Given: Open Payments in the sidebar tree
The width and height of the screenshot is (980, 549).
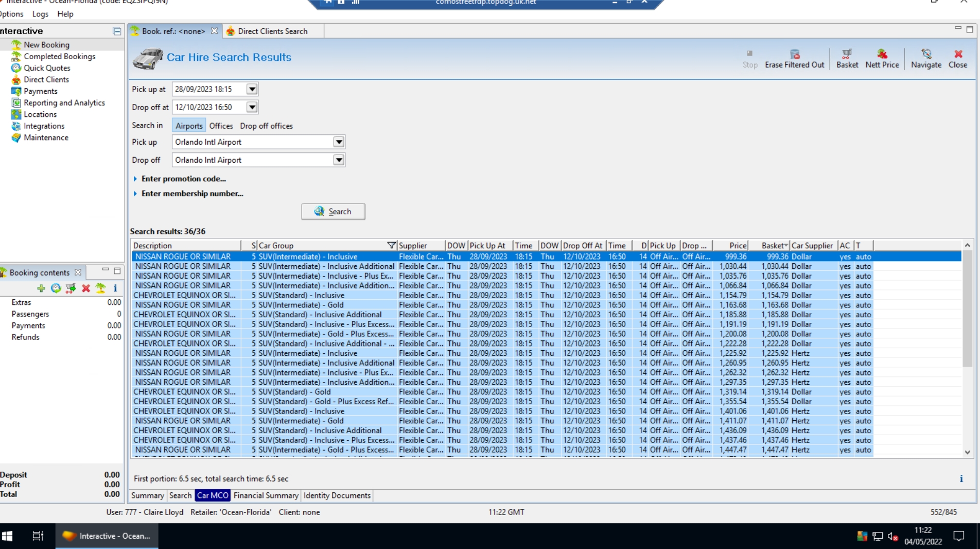Looking at the screenshot, I should (x=40, y=91).
